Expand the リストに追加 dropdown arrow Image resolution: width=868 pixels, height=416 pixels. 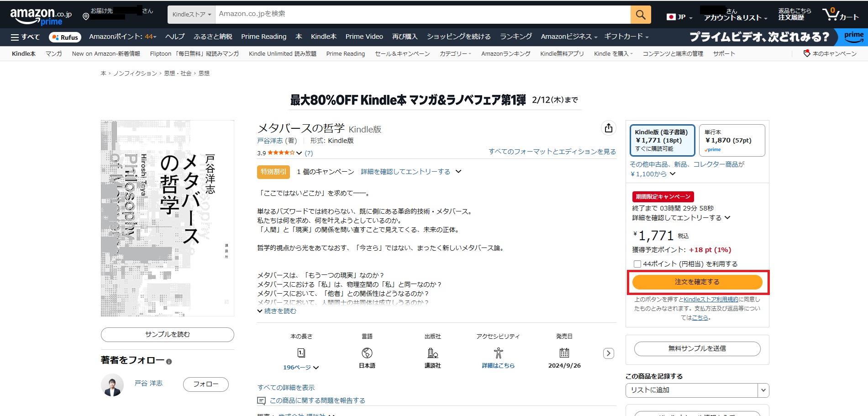tap(763, 390)
